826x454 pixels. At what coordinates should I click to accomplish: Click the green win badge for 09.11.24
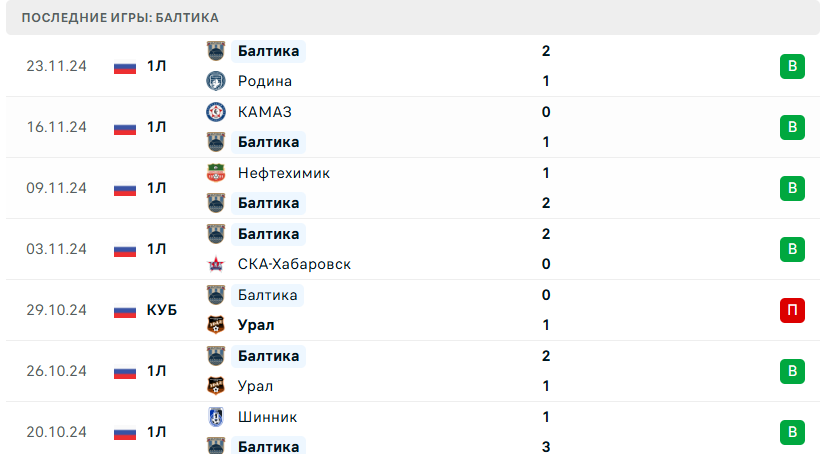(792, 188)
